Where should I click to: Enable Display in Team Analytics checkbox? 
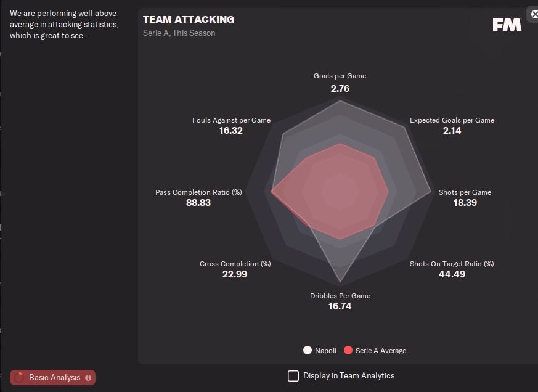point(293,376)
